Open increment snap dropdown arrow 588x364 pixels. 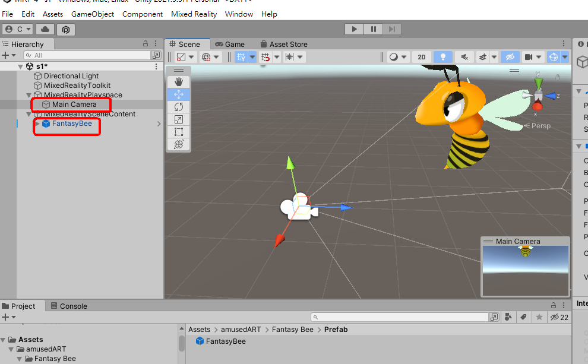click(300, 57)
